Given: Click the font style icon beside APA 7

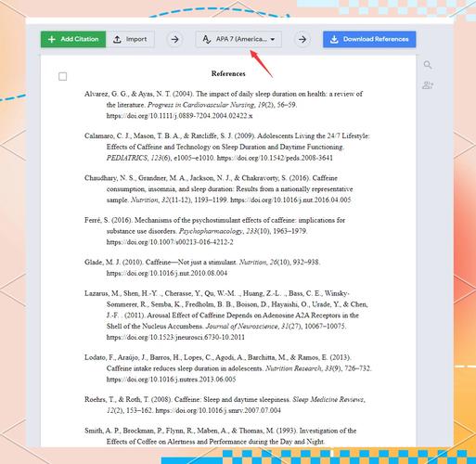Looking at the screenshot, I should [206, 39].
